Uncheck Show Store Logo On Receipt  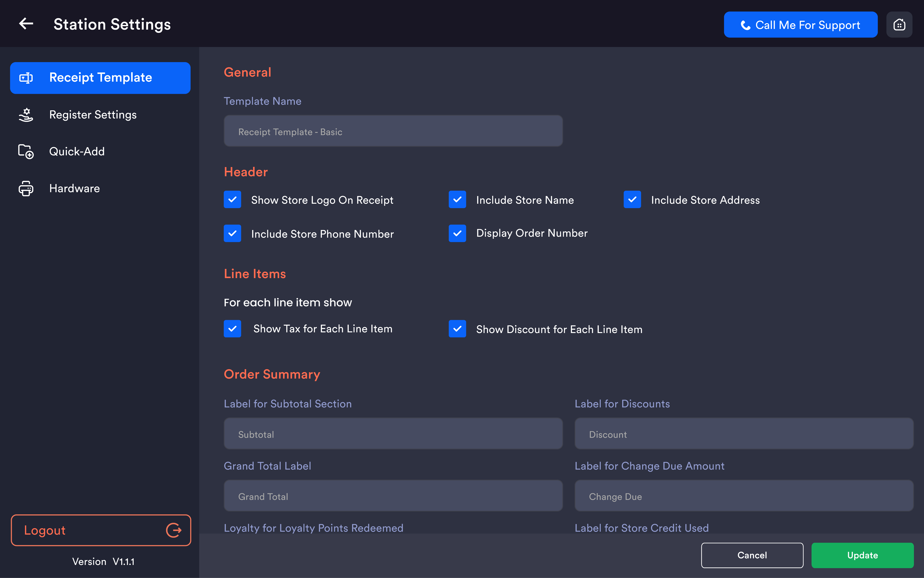pyautogui.click(x=232, y=200)
